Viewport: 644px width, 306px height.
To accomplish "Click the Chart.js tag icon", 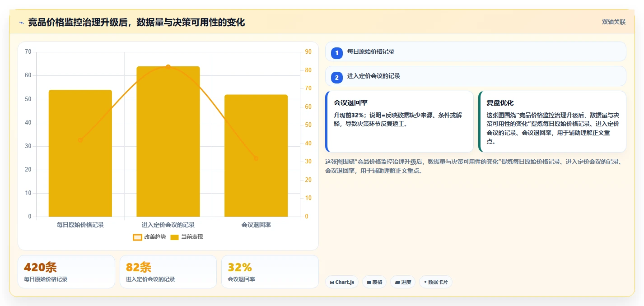I will pos(332,282).
